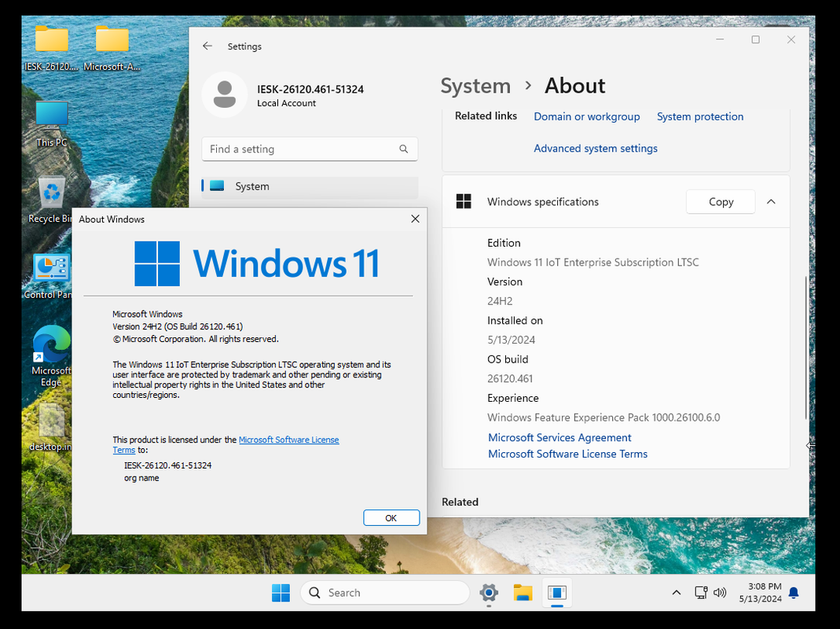The image size is (840, 629).
Task: Open System protection link
Action: [699, 116]
